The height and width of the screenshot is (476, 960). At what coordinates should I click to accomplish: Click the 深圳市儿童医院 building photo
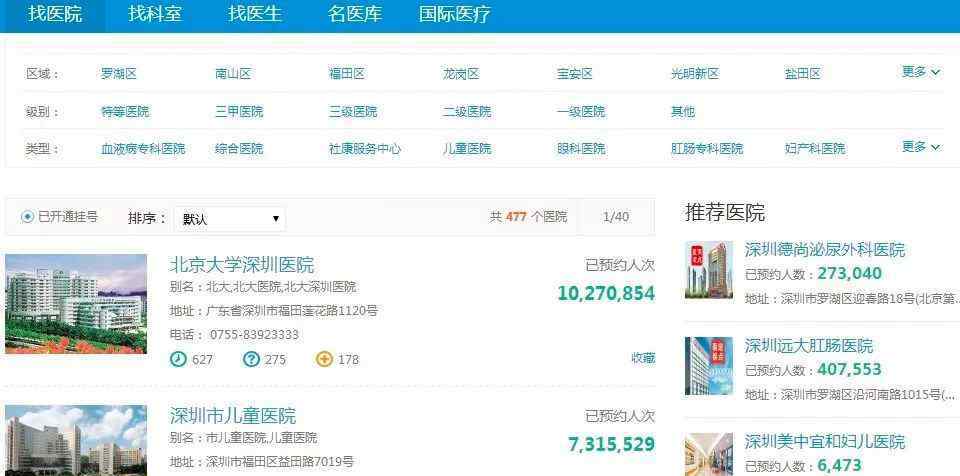[76, 440]
